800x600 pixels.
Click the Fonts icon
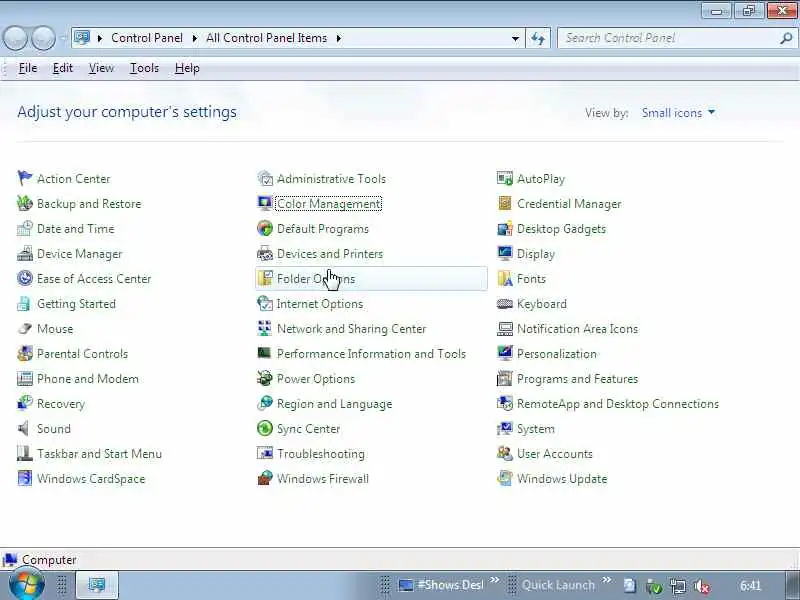[x=505, y=278]
